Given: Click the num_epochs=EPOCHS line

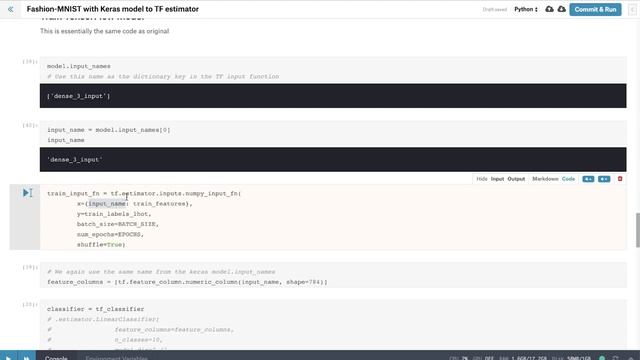Looking at the screenshot, I should (110, 234).
